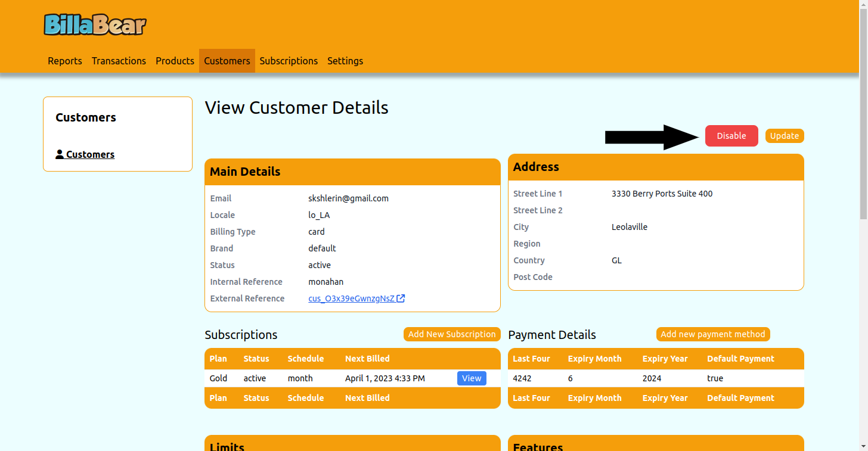The width and height of the screenshot is (868, 451).
Task: Click the Address panel header
Action: [x=656, y=167]
